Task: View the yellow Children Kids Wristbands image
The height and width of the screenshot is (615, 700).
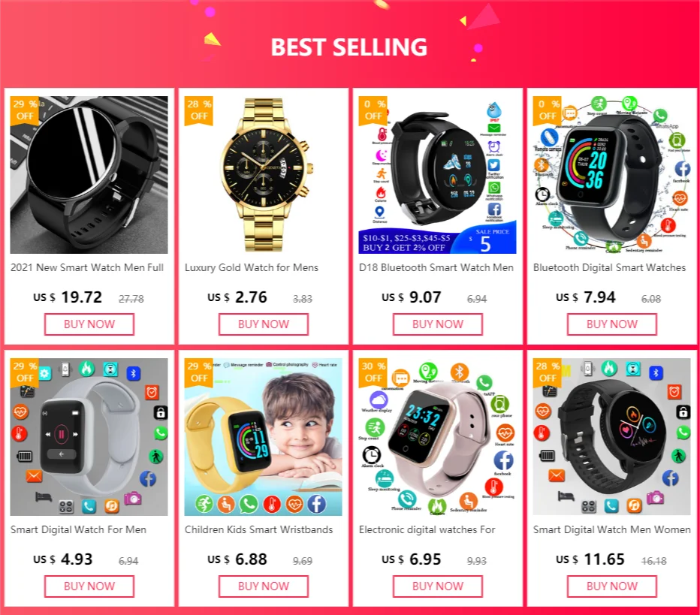Action: pyautogui.click(x=264, y=437)
